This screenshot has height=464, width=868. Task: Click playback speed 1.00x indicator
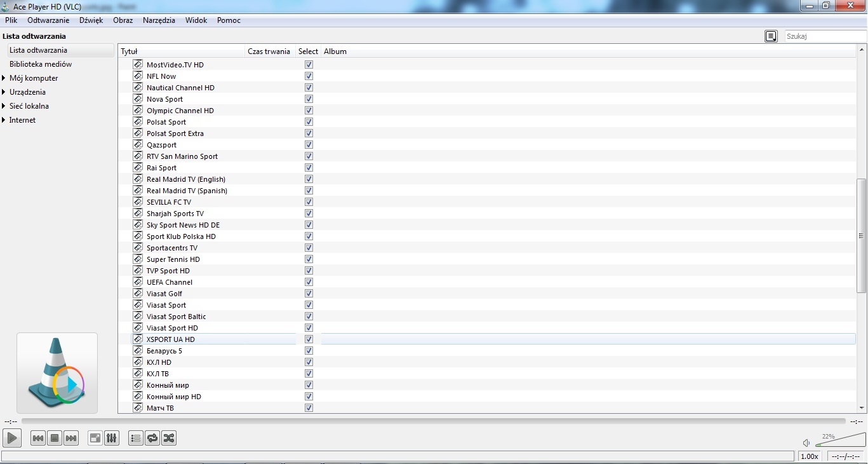809,456
